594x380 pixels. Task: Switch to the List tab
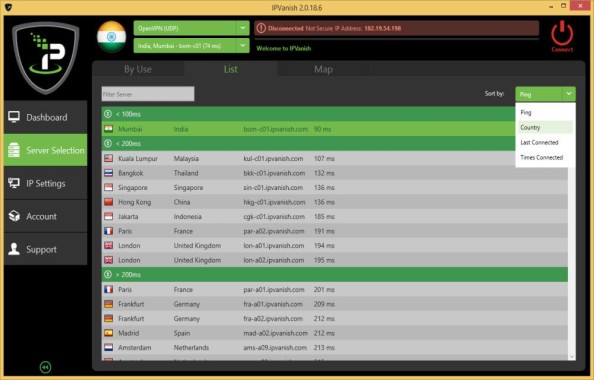click(231, 69)
